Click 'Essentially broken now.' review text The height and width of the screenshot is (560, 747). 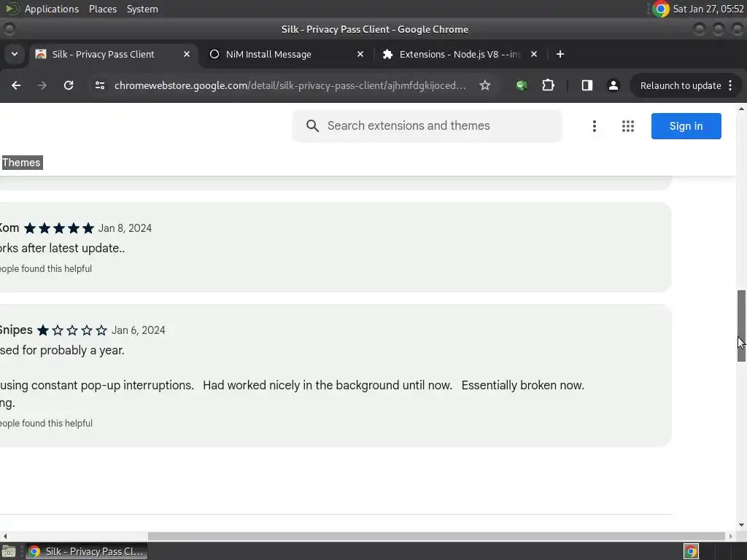pyautogui.click(x=522, y=385)
